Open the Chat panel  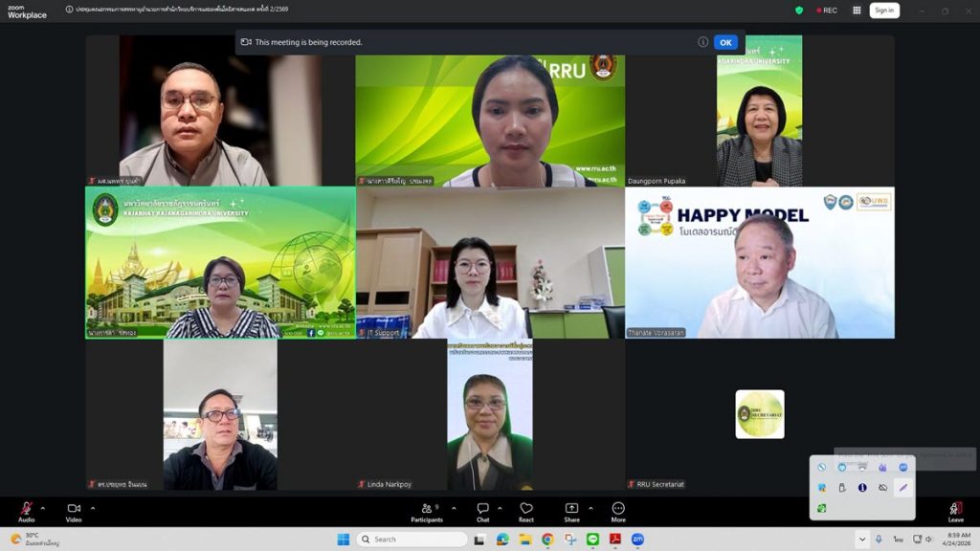pyautogui.click(x=482, y=509)
